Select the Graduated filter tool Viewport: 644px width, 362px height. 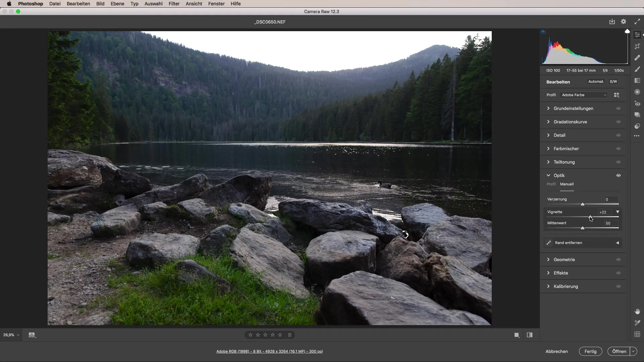pos(637,80)
